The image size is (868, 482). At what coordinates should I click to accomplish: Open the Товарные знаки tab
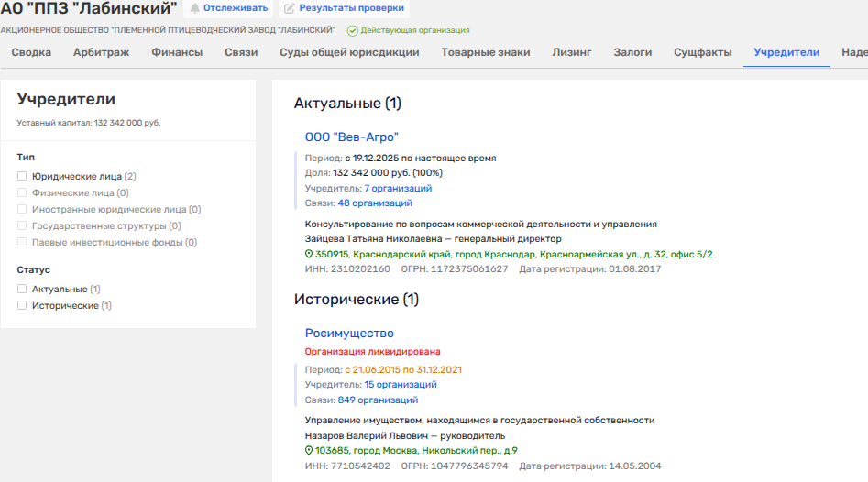486,52
